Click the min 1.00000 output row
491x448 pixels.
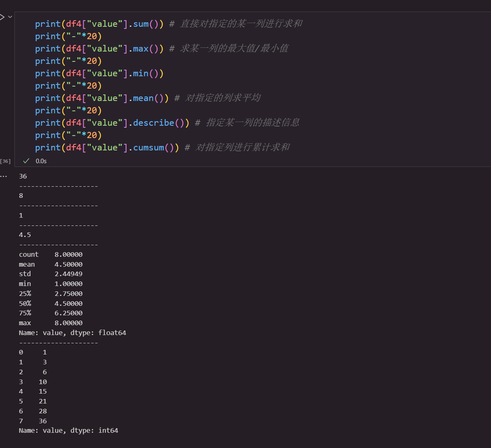(51, 284)
